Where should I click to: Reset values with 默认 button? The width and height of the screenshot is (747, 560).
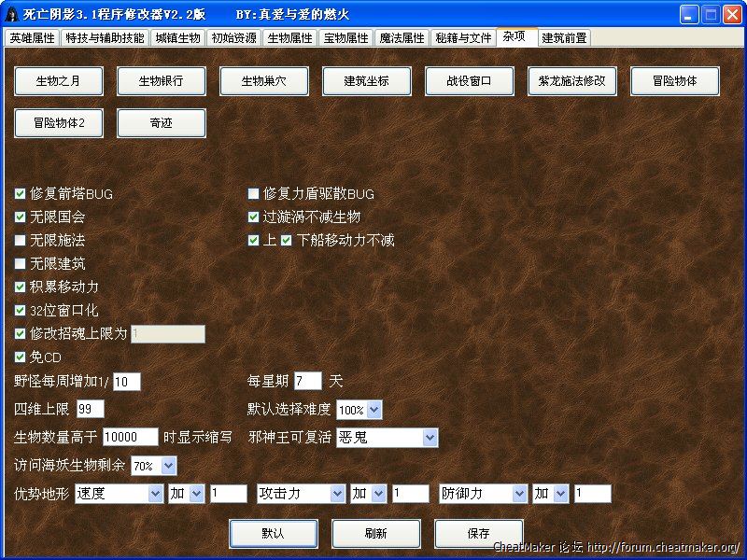(x=273, y=533)
